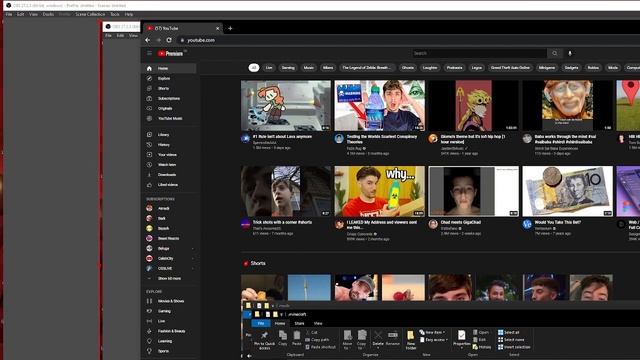The image size is (640, 360).
Task: Open the New item dropdown in Explorer
Action: pos(433,332)
